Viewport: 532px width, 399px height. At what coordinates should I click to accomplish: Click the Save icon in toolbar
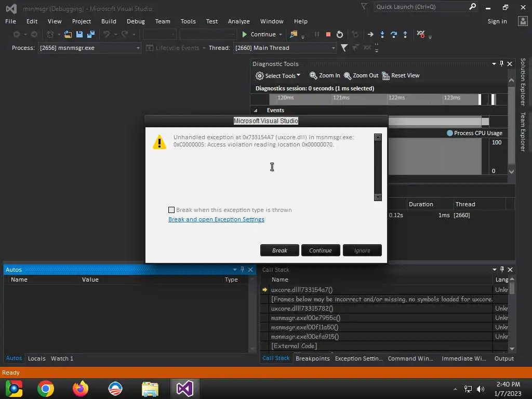[x=79, y=34]
